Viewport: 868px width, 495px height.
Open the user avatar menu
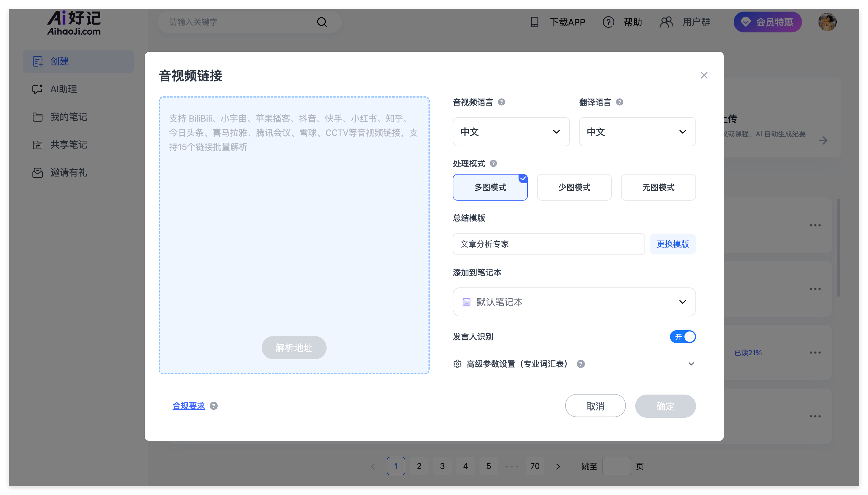coord(827,22)
